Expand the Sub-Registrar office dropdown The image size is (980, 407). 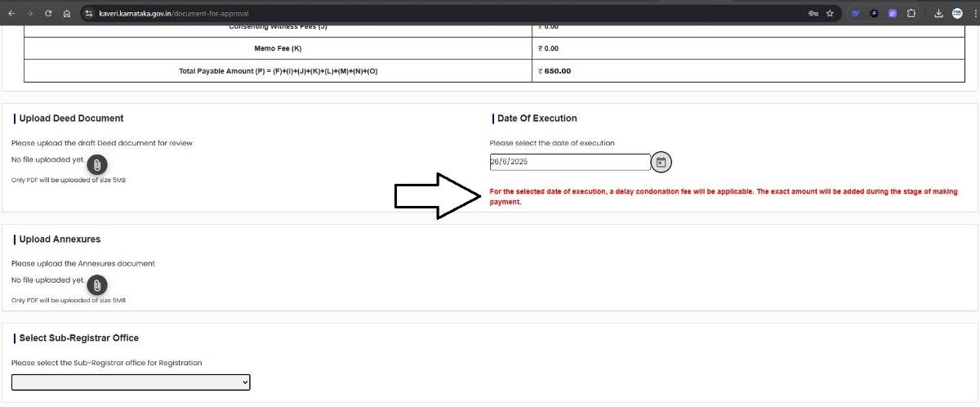pyautogui.click(x=131, y=382)
